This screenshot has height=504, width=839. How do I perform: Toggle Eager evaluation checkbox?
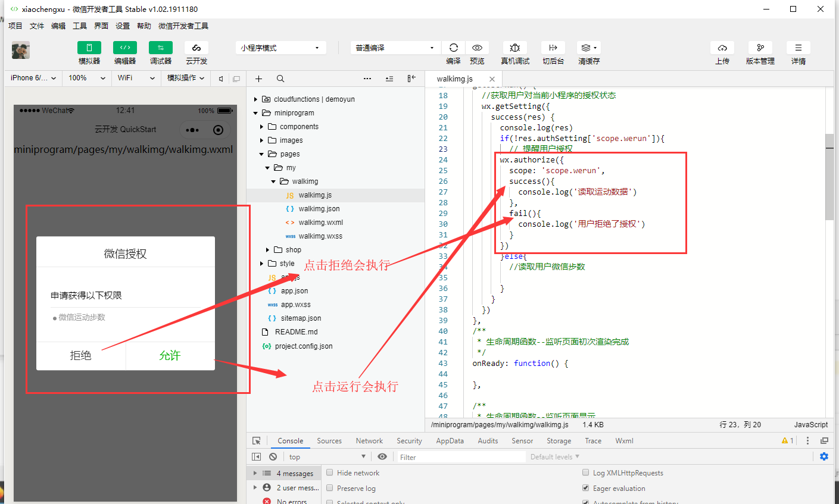(585, 488)
